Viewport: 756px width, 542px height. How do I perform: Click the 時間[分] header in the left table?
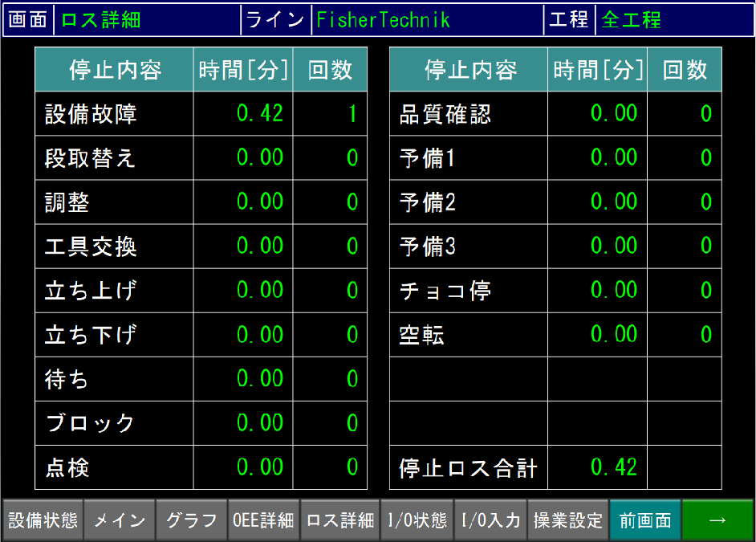243,69
